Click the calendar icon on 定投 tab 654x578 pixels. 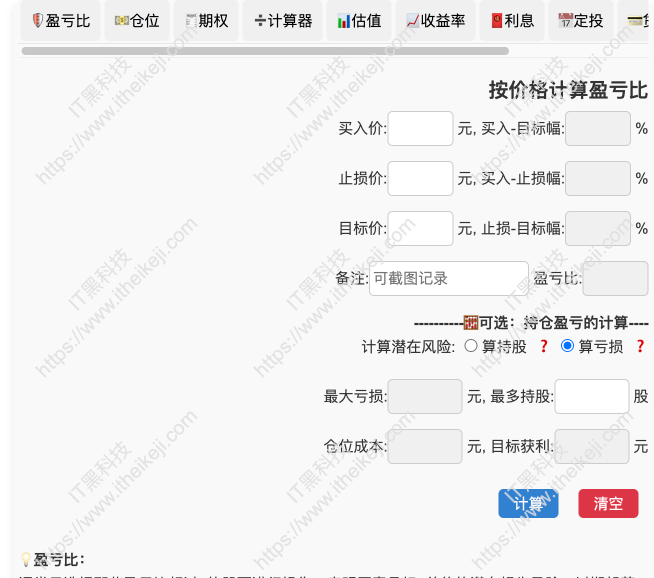pos(566,20)
